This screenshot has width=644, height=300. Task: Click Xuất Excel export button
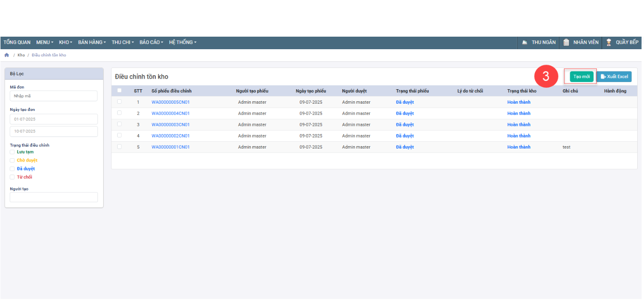(x=614, y=77)
